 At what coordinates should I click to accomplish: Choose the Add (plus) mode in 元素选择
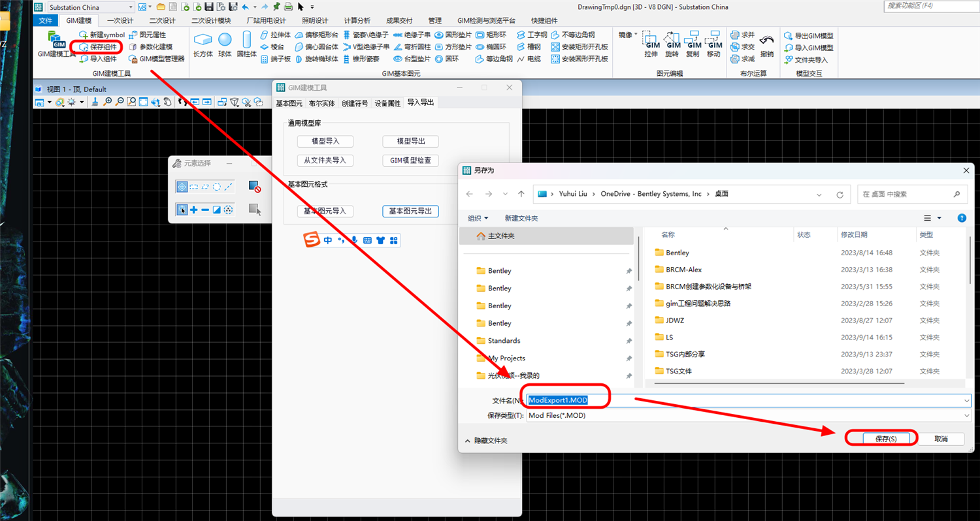(x=193, y=210)
